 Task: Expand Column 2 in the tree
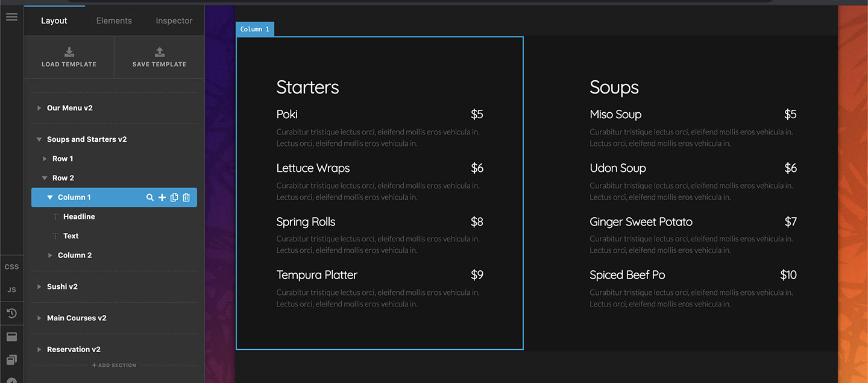coord(49,255)
